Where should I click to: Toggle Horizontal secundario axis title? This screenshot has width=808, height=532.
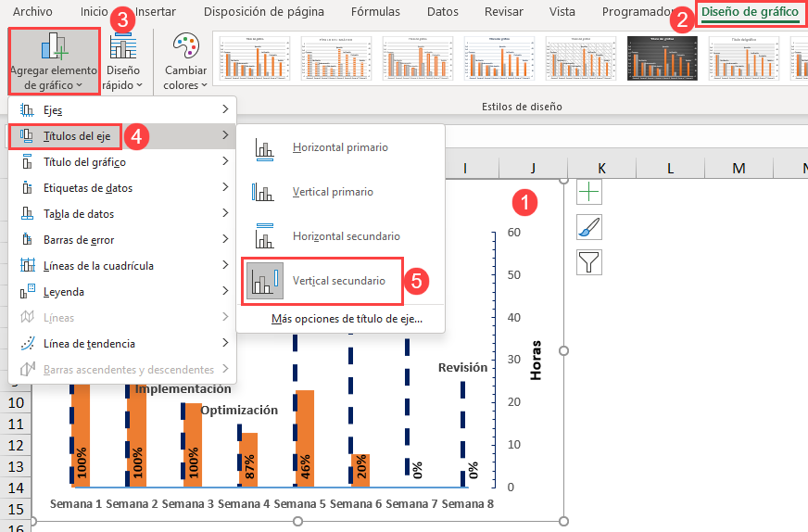coord(340,236)
